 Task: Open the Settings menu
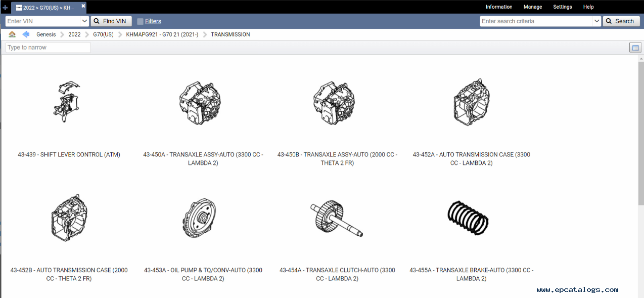tap(562, 7)
